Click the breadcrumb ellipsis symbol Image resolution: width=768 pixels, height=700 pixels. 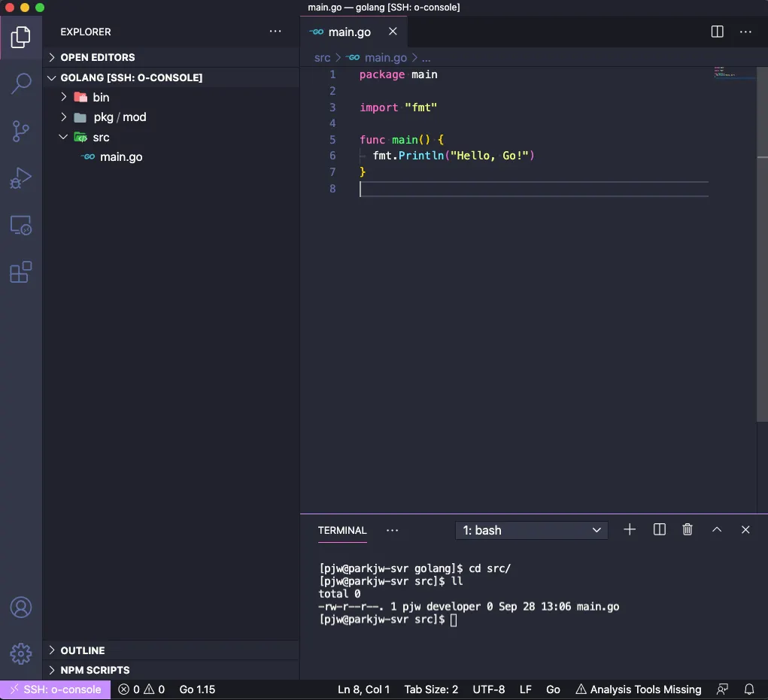point(426,59)
